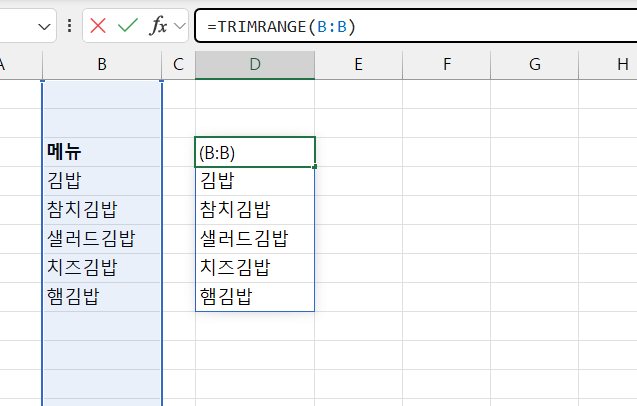Select the column B header

click(102, 65)
